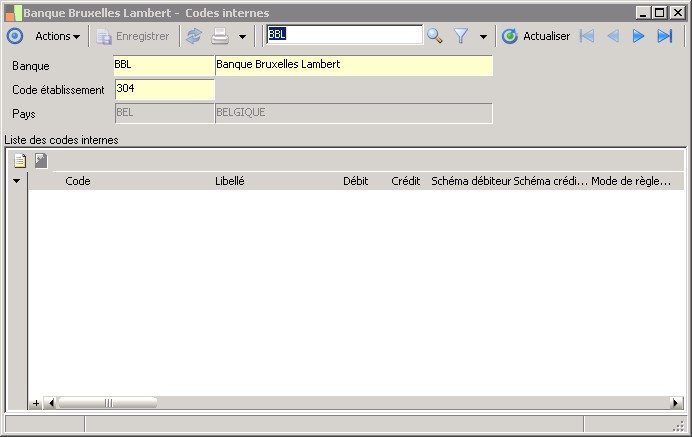Click the Actualiser refresh button
Viewport: 692px width, 437px height.
(x=536, y=36)
